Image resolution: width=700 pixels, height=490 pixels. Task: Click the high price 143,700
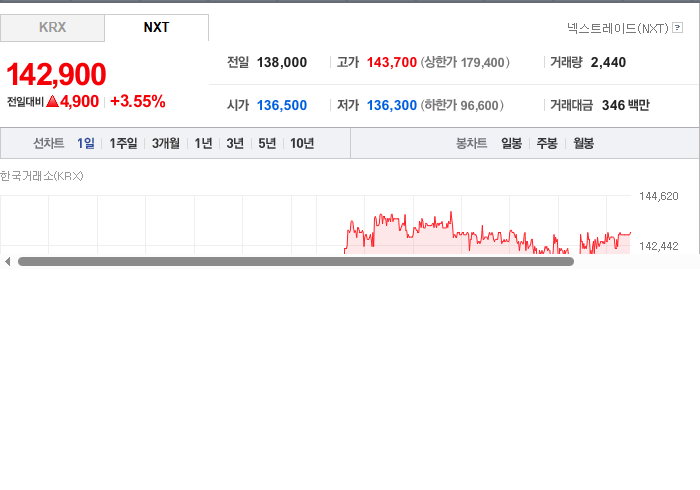coord(392,62)
